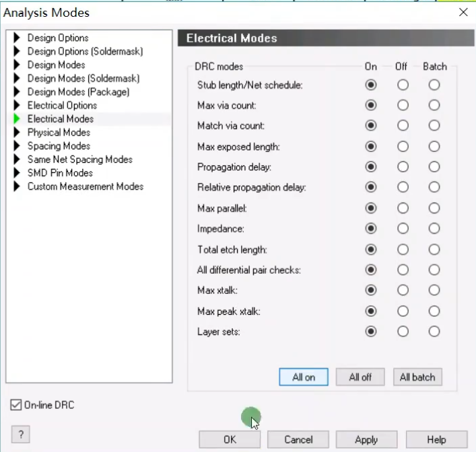Set Propagation delay to Batch
476x452 pixels.
point(434,167)
